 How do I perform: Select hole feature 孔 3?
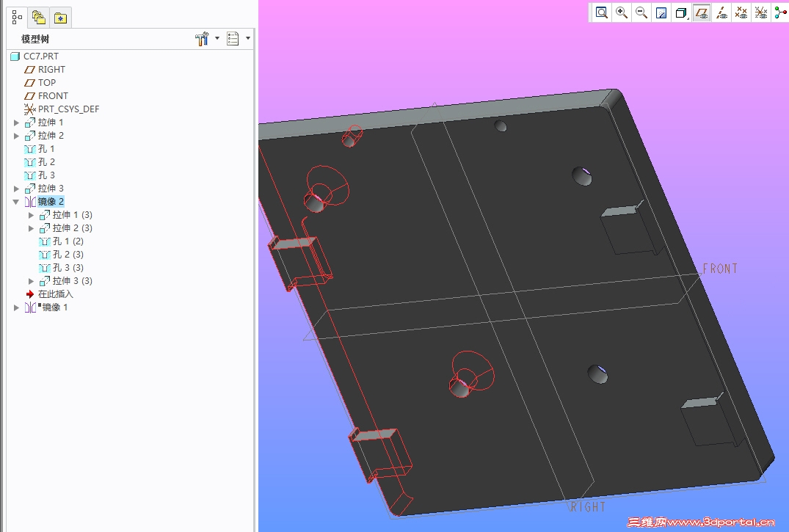(x=46, y=175)
